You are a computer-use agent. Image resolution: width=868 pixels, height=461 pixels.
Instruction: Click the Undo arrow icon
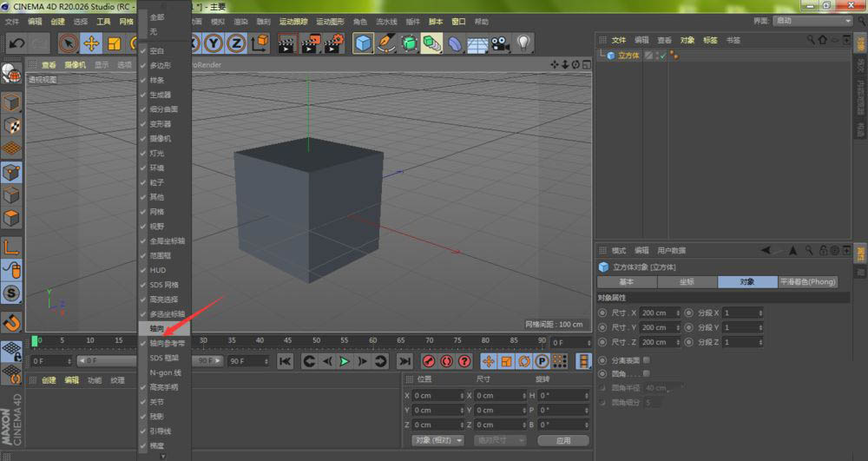pyautogui.click(x=16, y=43)
